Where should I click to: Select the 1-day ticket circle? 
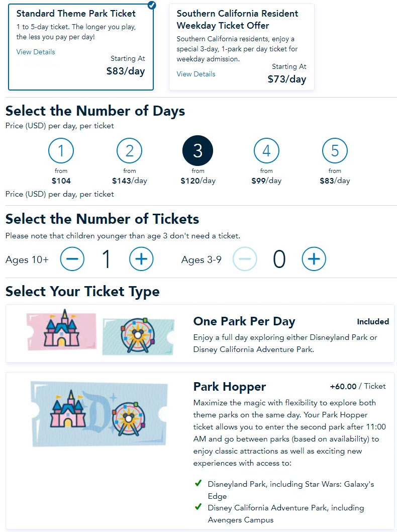[x=61, y=151]
